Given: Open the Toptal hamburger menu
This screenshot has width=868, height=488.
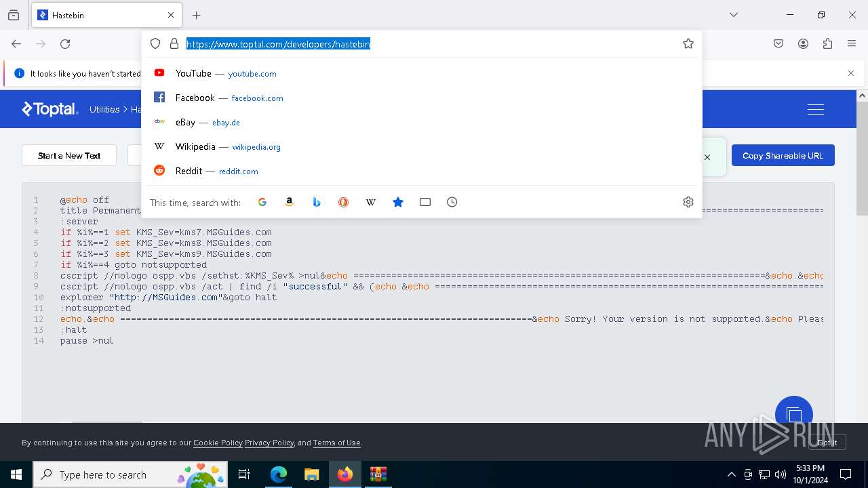Looking at the screenshot, I should pos(816,109).
